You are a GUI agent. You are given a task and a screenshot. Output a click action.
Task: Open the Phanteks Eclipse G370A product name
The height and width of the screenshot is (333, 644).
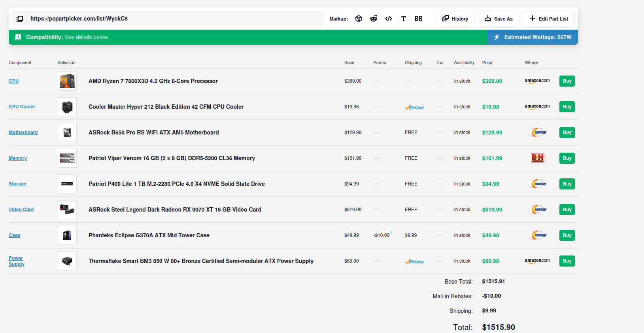[x=149, y=235]
